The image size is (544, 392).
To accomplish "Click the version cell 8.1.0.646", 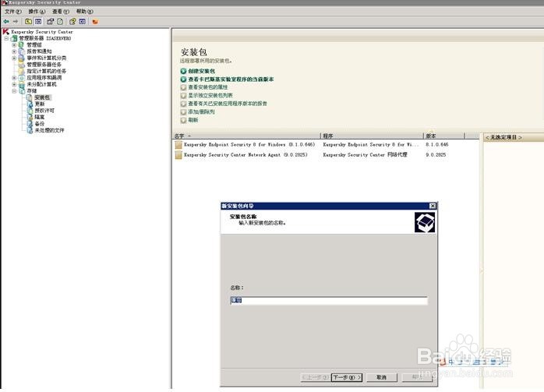I will pos(437,145).
